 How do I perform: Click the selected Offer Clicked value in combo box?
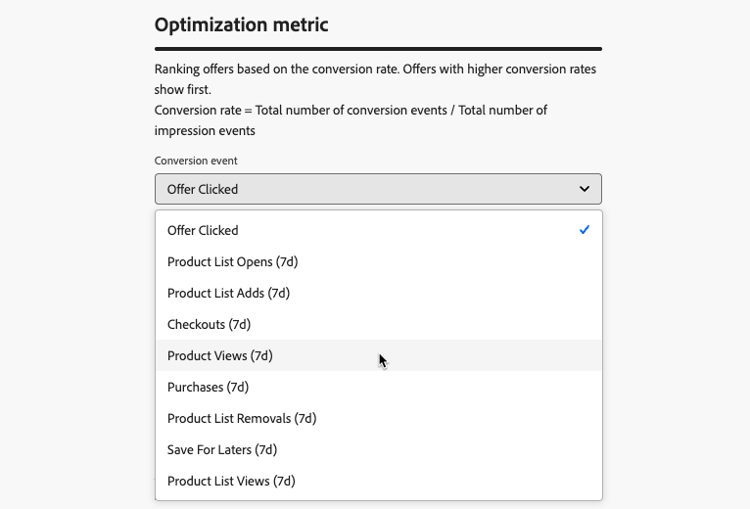tap(203, 189)
